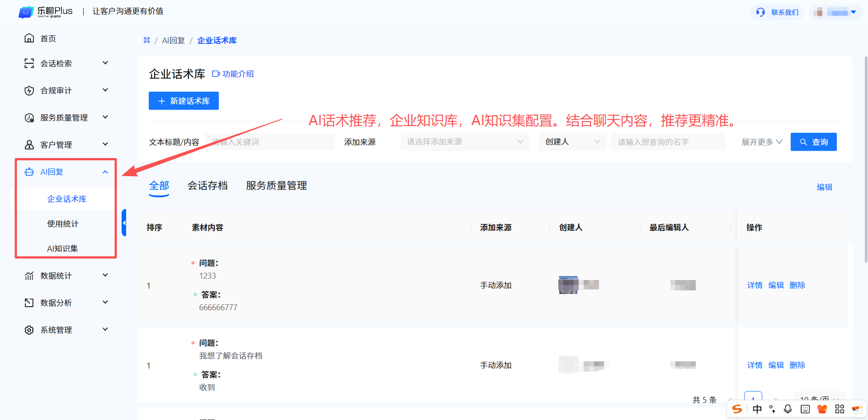Click the 文本标题/内容 keyword input field

tap(270, 142)
